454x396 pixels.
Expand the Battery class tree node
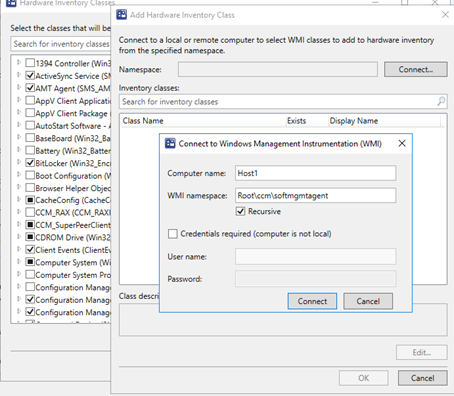click(19, 150)
